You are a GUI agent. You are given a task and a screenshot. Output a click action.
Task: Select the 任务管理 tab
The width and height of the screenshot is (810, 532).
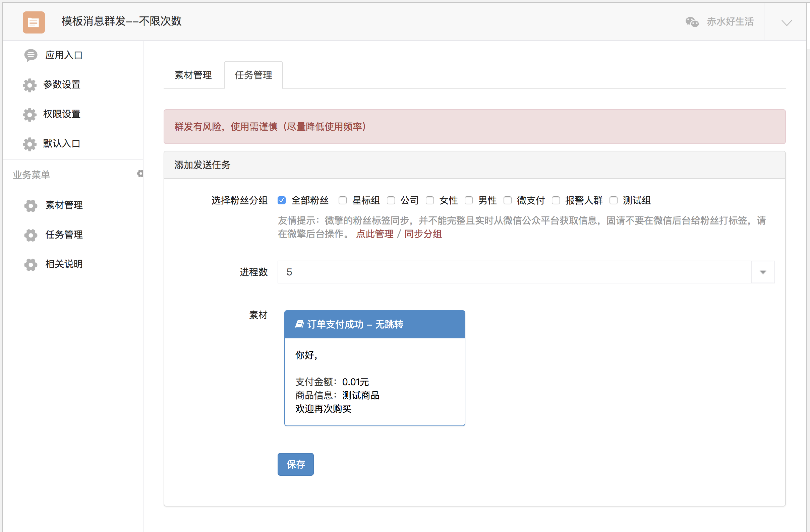(x=253, y=75)
